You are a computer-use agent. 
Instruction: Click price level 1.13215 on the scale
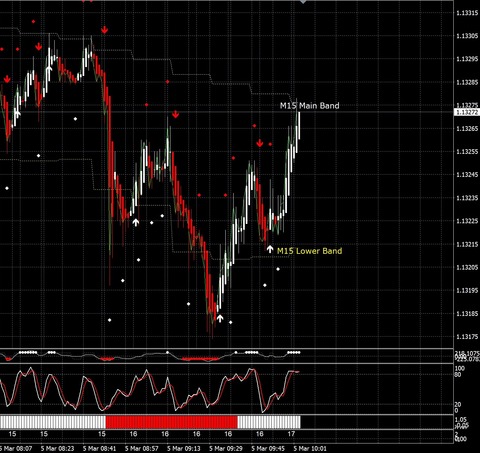click(467, 244)
